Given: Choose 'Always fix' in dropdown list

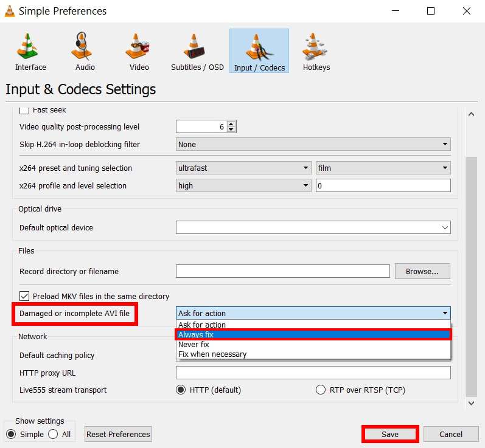Looking at the screenshot, I should point(313,334).
